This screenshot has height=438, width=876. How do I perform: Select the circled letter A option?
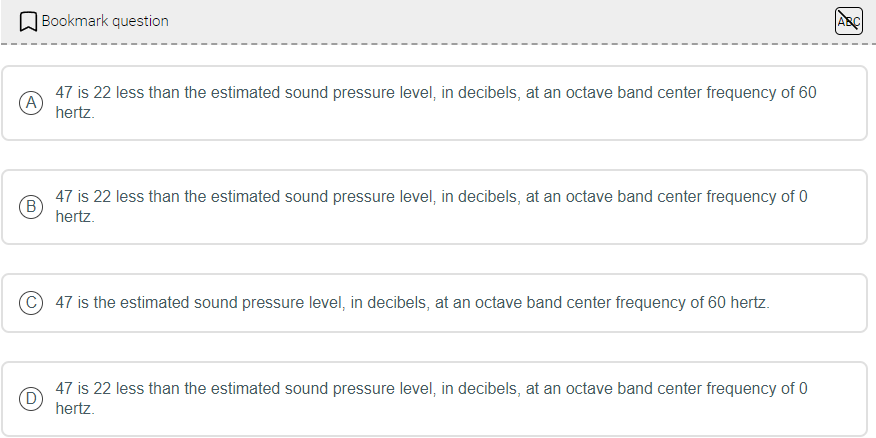[x=32, y=103]
